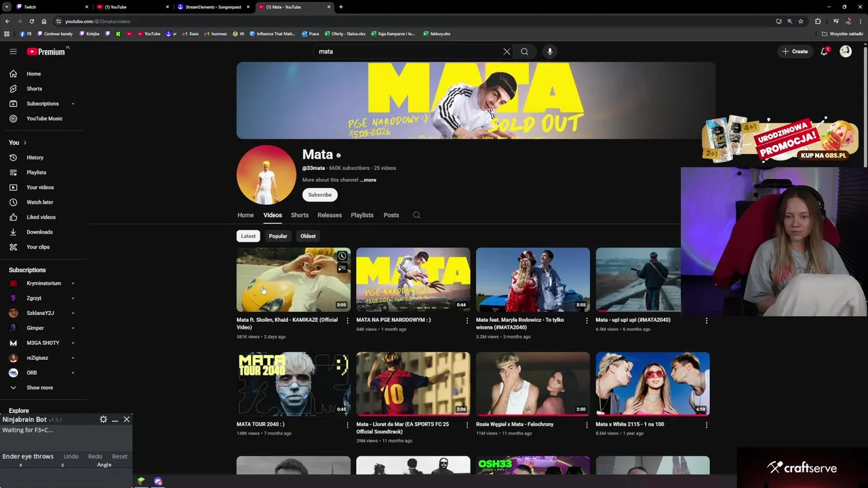Go back with Chrome's back arrow
Image resolution: width=868 pixels, height=488 pixels.
[7, 21]
